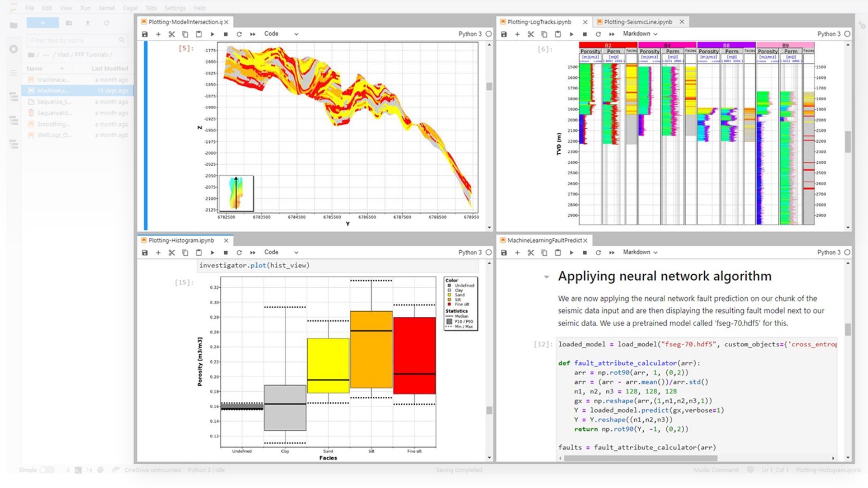Stop kernel in Plotting-LogTracks notebook
This screenshot has height=488, width=868.
(x=585, y=34)
